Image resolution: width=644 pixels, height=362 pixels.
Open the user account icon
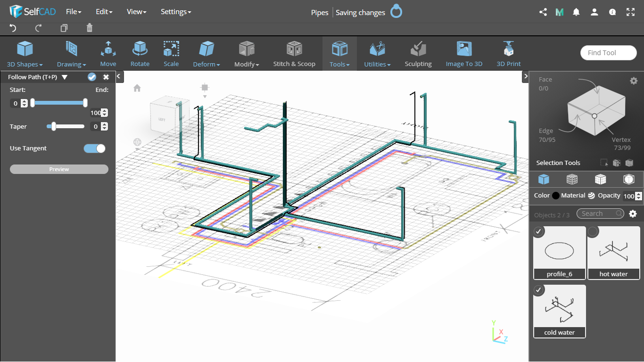[594, 12]
